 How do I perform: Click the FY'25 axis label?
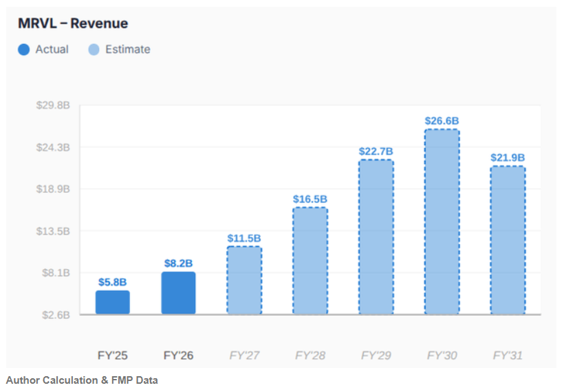(113, 356)
